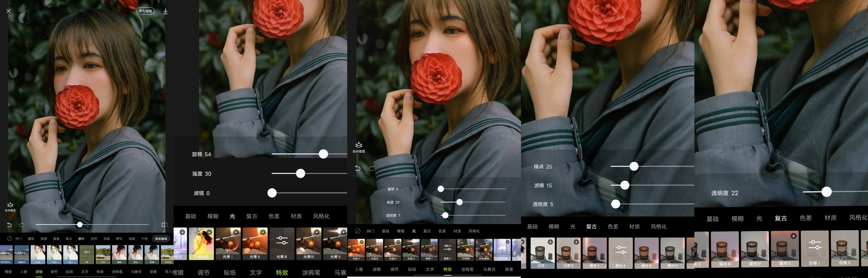The width and height of the screenshot is (868, 278).
Task: Tap the 存为模板 save-as-template button
Action: tap(145, 11)
